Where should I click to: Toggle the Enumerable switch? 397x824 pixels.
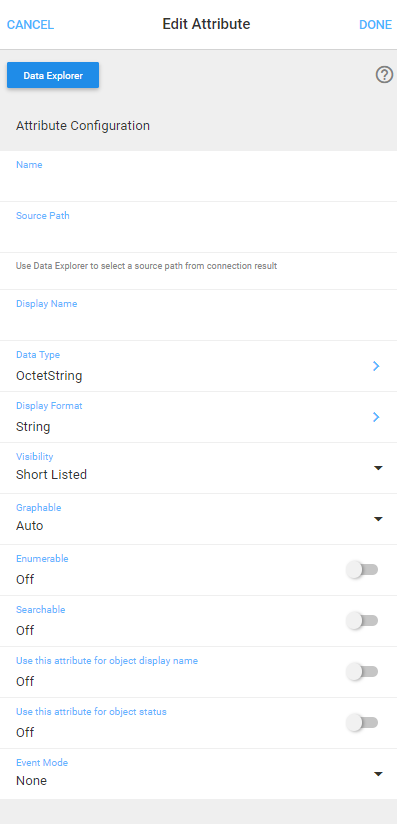pos(362,570)
